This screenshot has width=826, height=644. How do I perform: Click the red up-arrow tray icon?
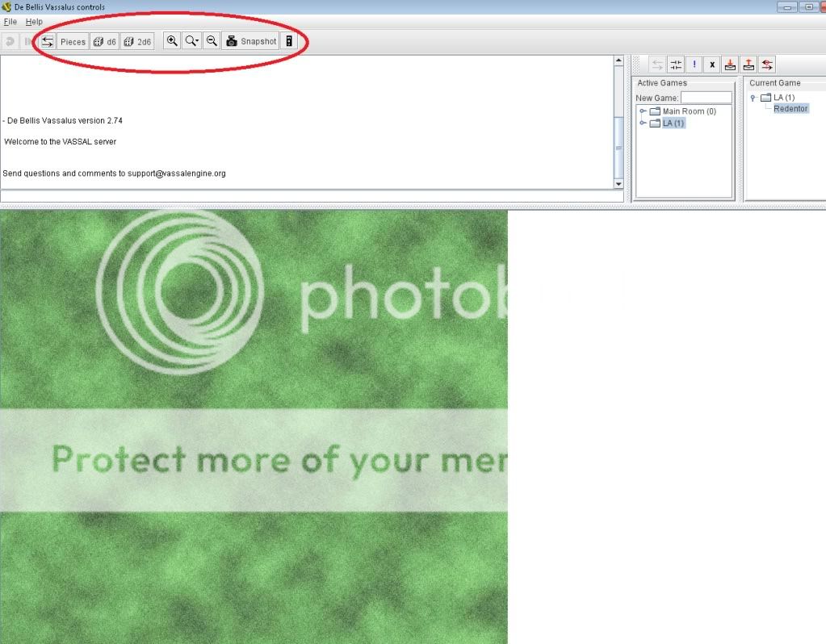[748, 65]
